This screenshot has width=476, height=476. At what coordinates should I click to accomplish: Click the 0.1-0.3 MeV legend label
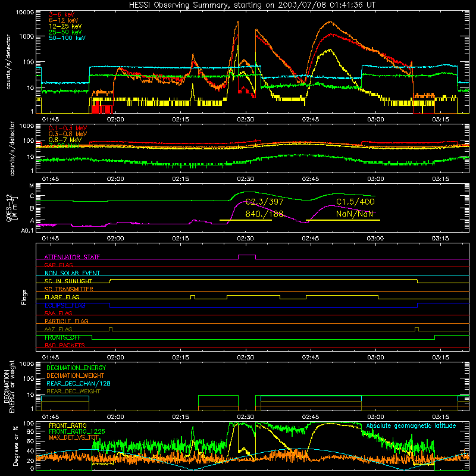pyautogui.click(x=68, y=128)
